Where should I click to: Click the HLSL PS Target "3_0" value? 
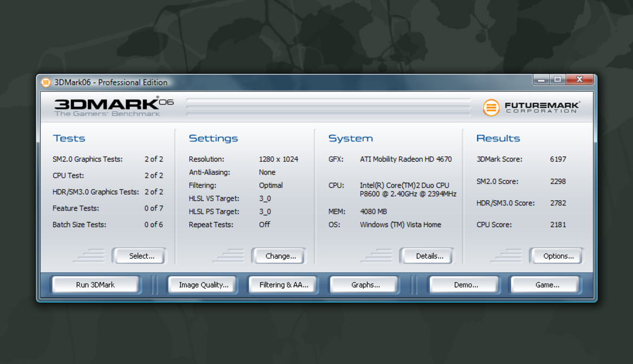[265, 211]
